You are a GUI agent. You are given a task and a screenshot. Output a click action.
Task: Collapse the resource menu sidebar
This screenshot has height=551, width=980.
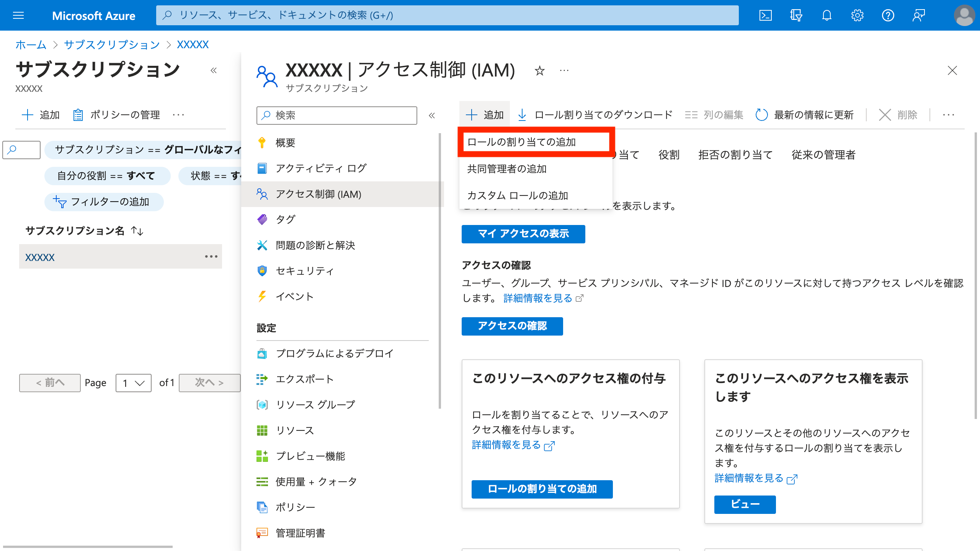432,116
